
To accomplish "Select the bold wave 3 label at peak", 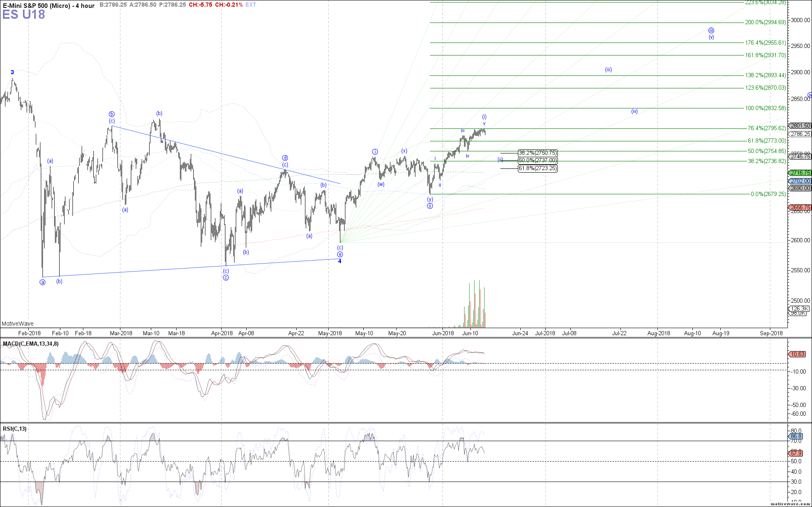I will [12, 73].
